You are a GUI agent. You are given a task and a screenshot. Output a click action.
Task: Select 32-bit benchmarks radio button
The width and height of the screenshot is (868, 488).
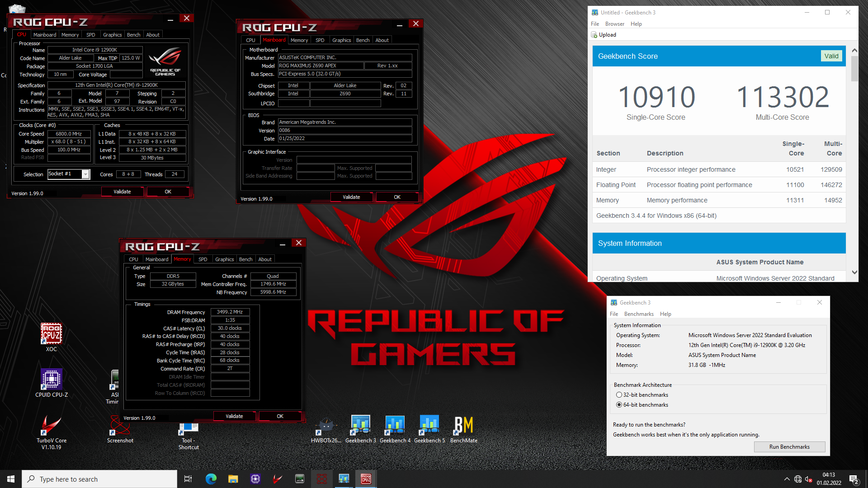coord(619,395)
